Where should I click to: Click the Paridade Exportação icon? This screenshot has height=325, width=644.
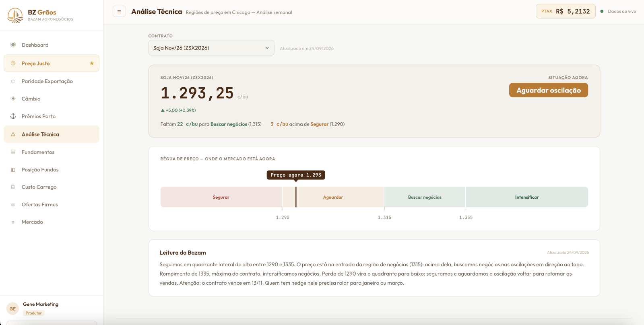(13, 81)
